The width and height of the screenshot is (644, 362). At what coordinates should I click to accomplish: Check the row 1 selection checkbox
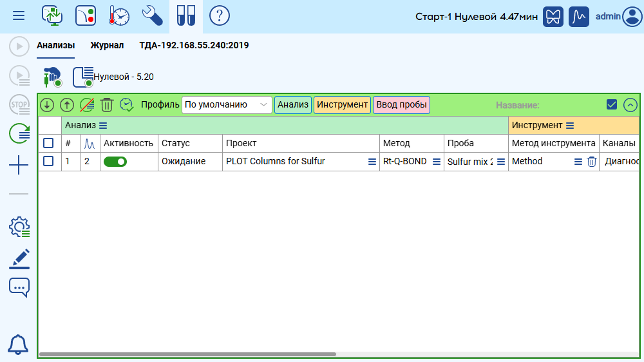[48, 162]
